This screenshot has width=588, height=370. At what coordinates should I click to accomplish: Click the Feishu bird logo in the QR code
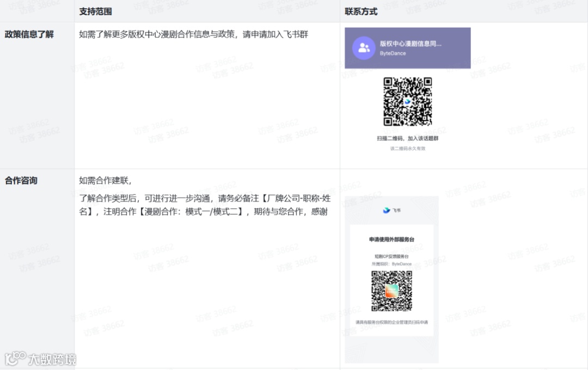click(x=407, y=101)
